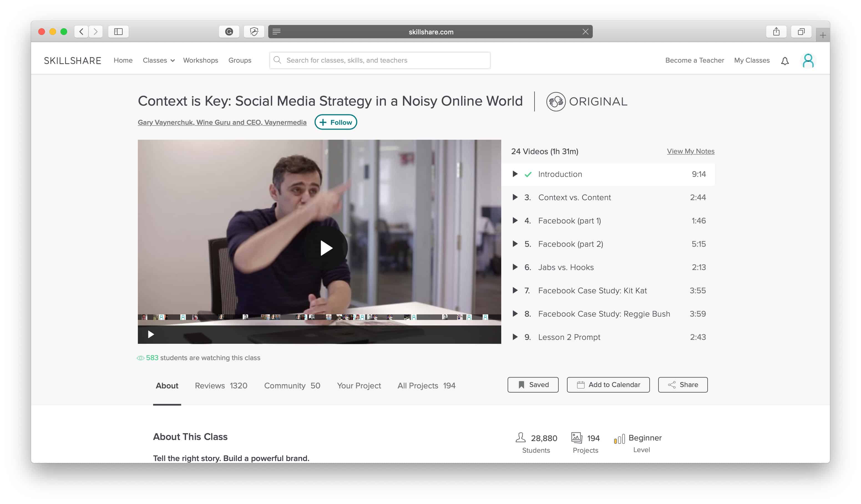Viewport: 861px width, 504px height.
Task: Play lesson 3 Context vs. Content
Action: point(608,198)
